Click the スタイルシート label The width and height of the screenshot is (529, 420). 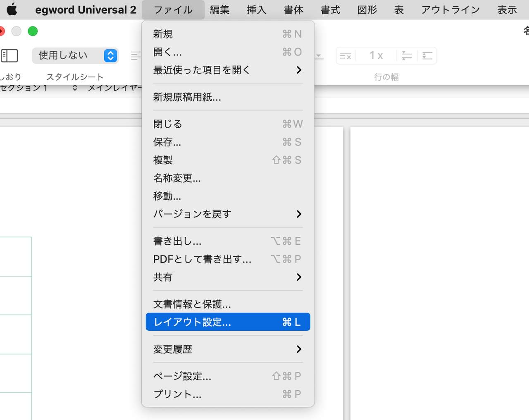click(75, 77)
